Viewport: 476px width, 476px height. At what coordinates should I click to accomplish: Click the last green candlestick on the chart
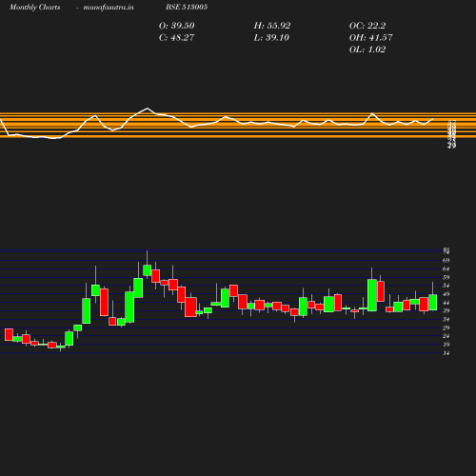(432, 303)
